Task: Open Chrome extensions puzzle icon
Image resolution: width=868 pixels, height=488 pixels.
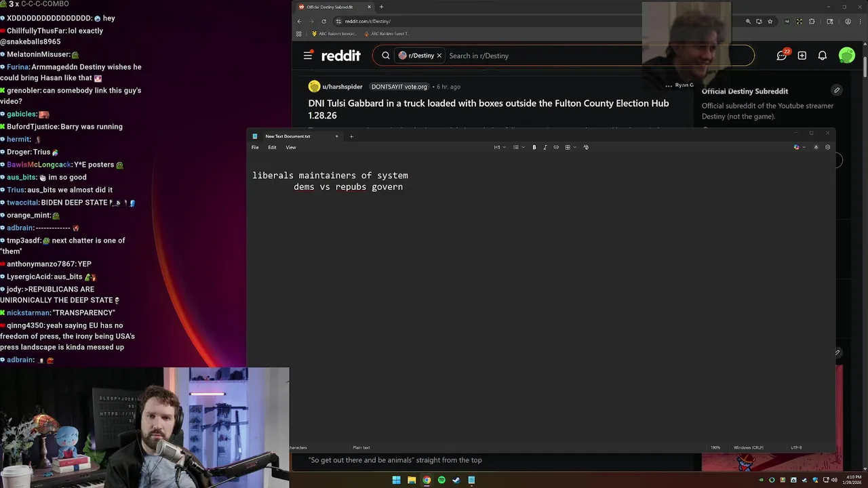Action: point(812,21)
